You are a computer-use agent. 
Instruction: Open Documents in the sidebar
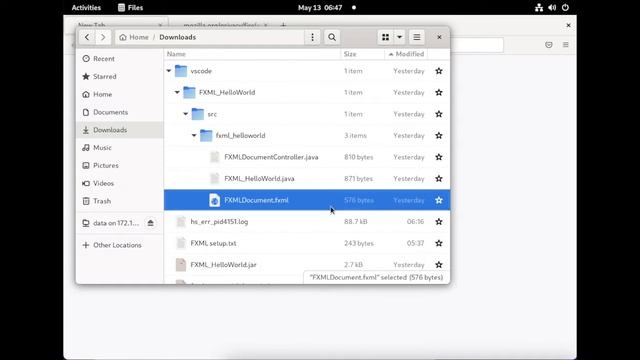pyautogui.click(x=120, y=112)
